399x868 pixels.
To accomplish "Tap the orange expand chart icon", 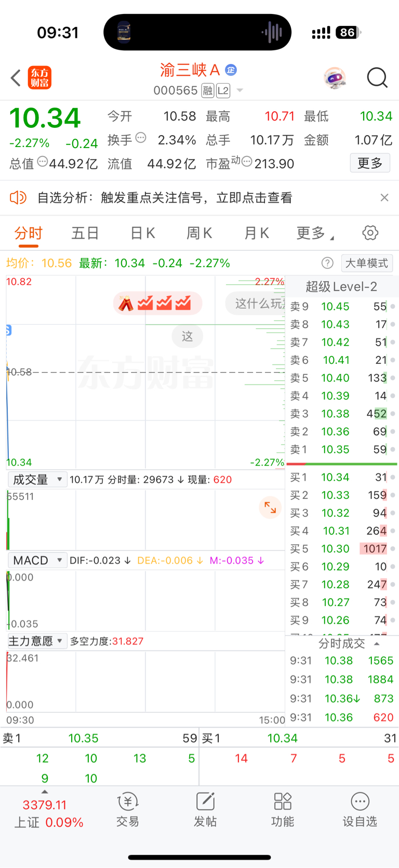I will 270,507.
